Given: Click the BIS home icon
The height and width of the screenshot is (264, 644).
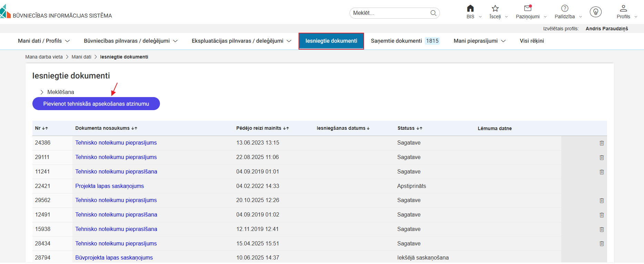Looking at the screenshot, I should pyautogui.click(x=470, y=9).
